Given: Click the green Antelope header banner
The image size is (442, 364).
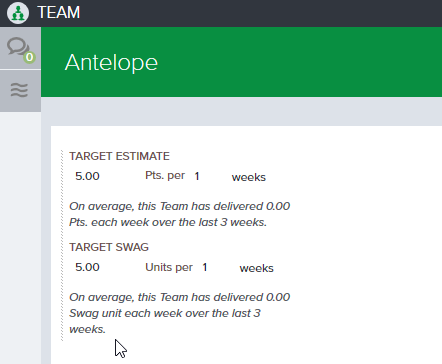Looking at the screenshot, I should (241, 62).
